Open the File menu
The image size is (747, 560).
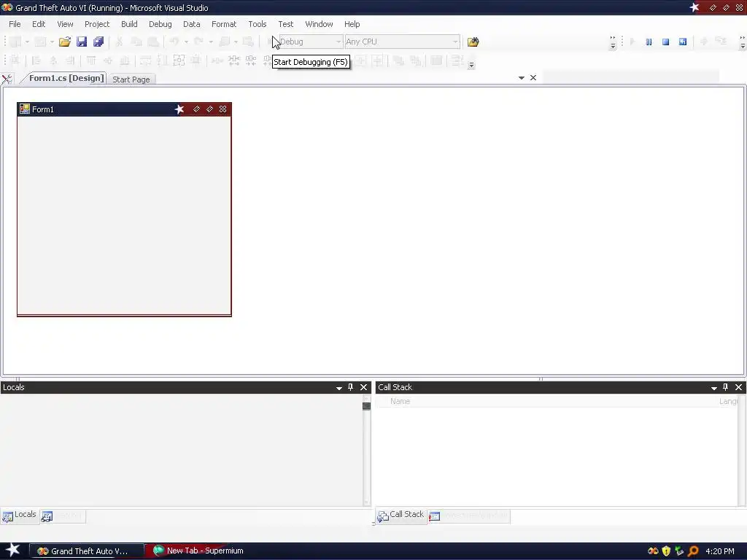(15, 24)
